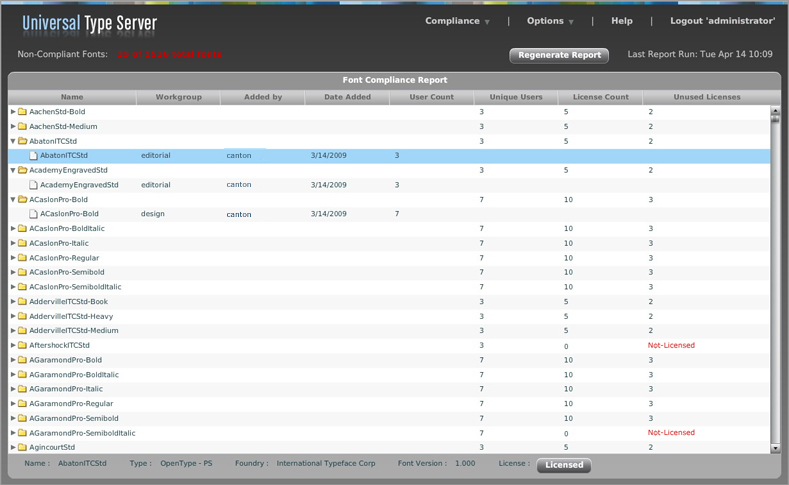The width and height of the screenshot is (789, 485).
Task: Open the Compliance menu
Action: [457, 21]
